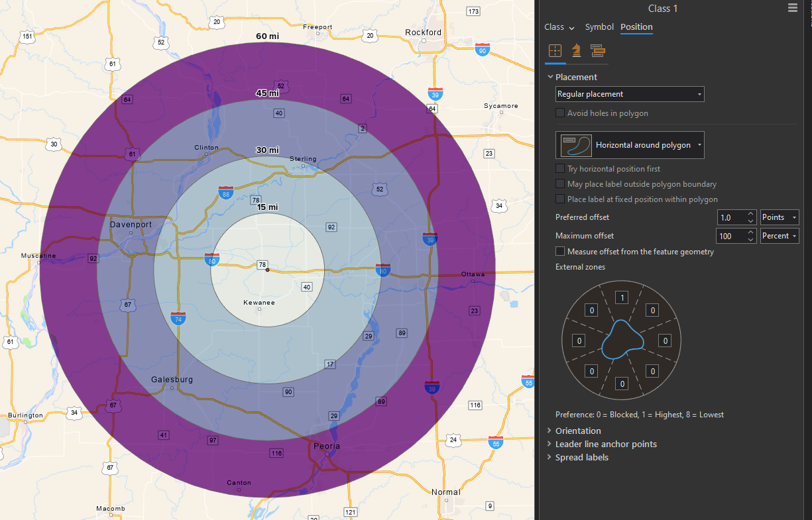This screenshot has height=520, width=812.
Task: Expand the Spread labels section
Action: 550,457
